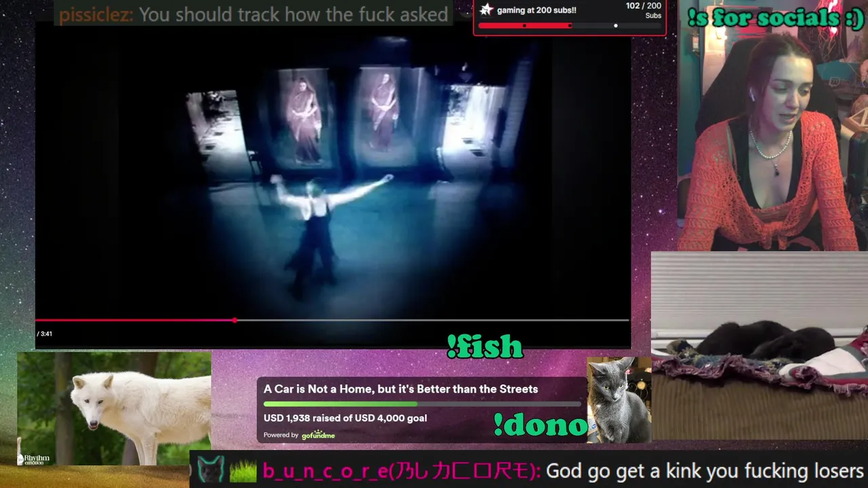Click the '!fish' command text
868x488 pixels.
tap(485, 347)
